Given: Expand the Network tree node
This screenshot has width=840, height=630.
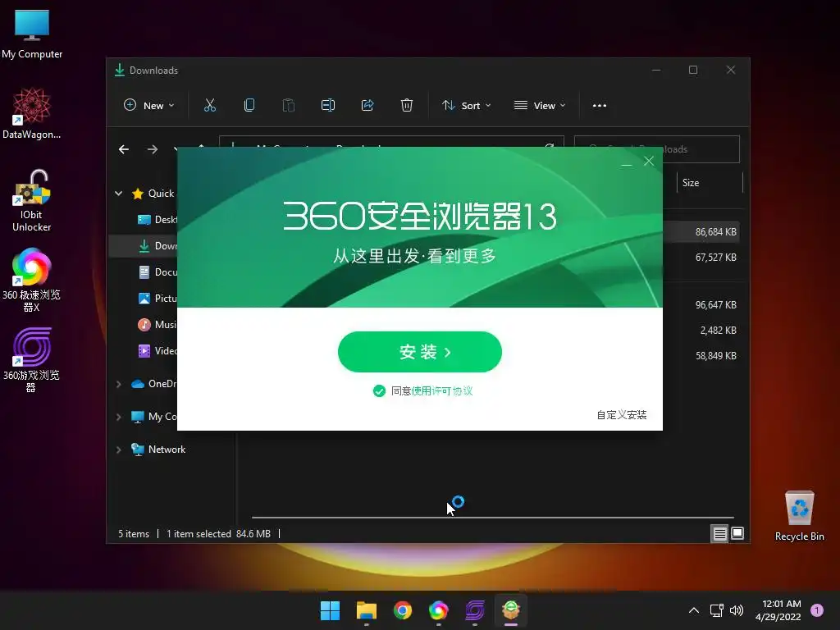Looking at the screenshot, I should tap(119, 450).
